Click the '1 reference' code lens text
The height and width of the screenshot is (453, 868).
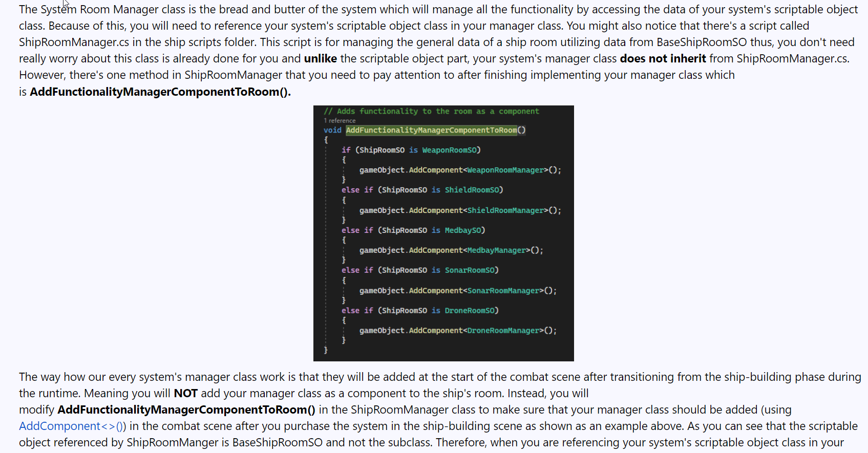[340, 121]
